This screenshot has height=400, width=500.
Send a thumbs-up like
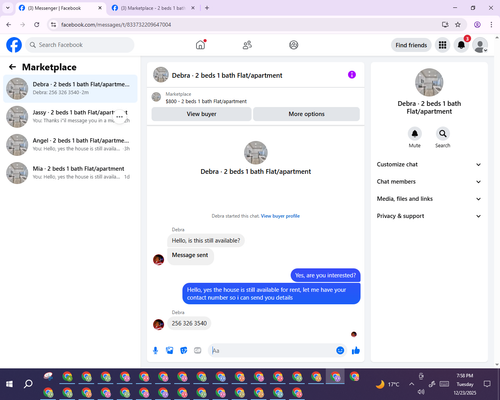coord(356,350)
